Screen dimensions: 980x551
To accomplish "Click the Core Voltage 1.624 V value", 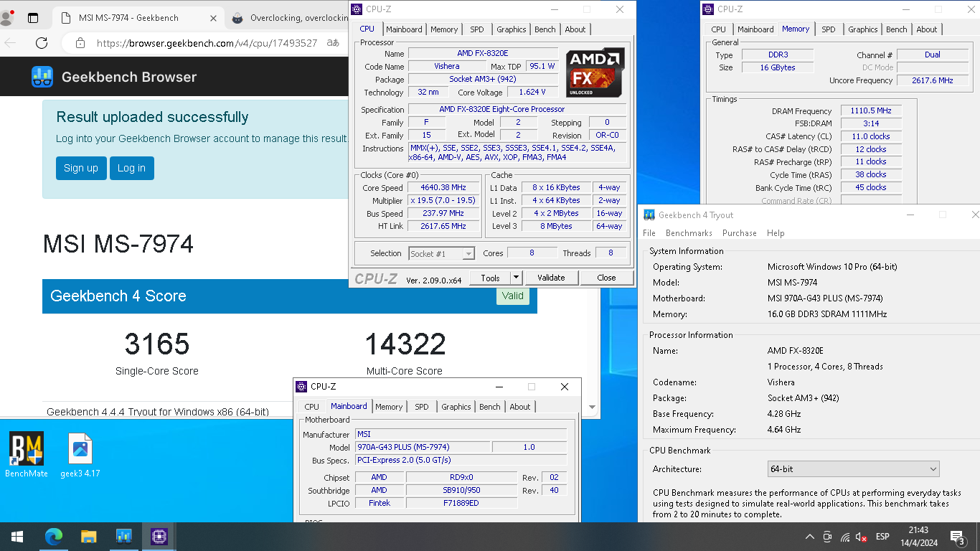I will pos(533,93).
